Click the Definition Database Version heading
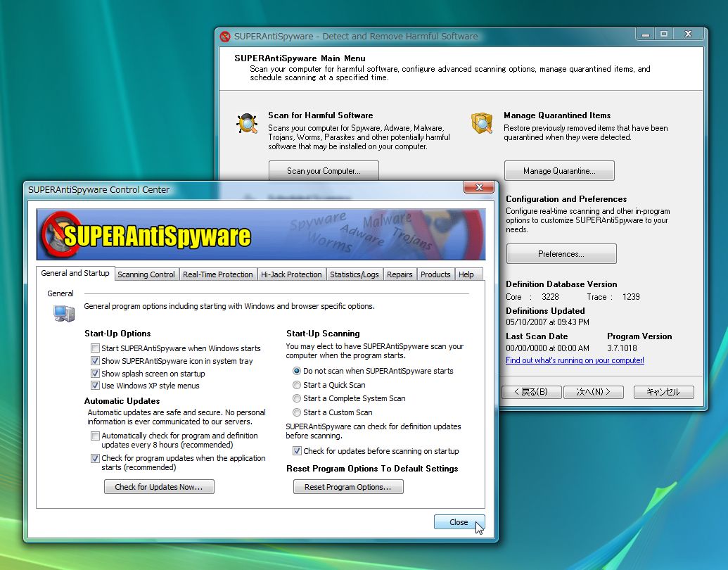The width and height of the screenshot is (728, 570). [x=561, y=284]
